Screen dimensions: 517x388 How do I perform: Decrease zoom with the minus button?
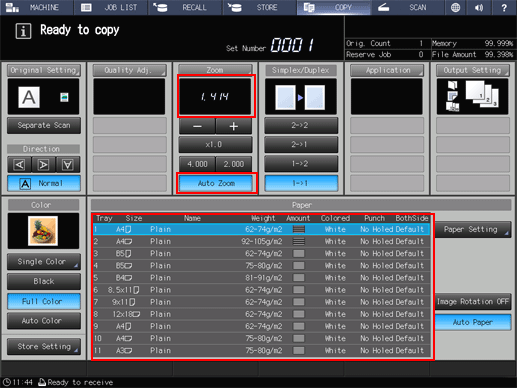tap(197, 126)
